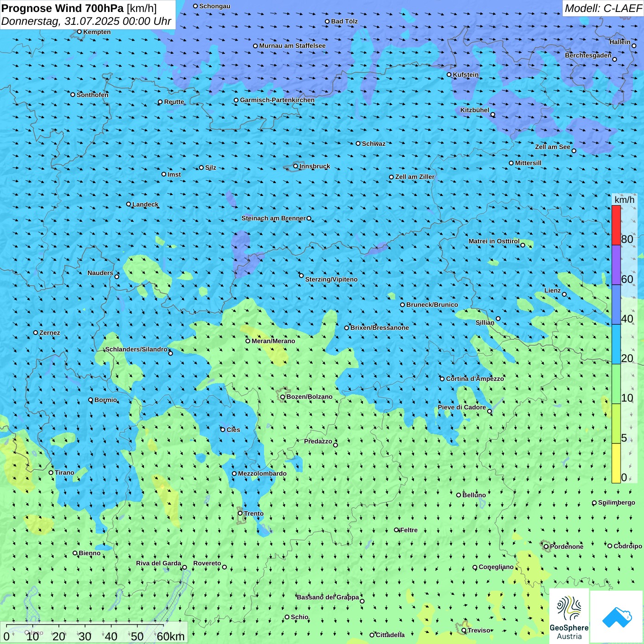Click the 'Sillian' label

[485, 322]
